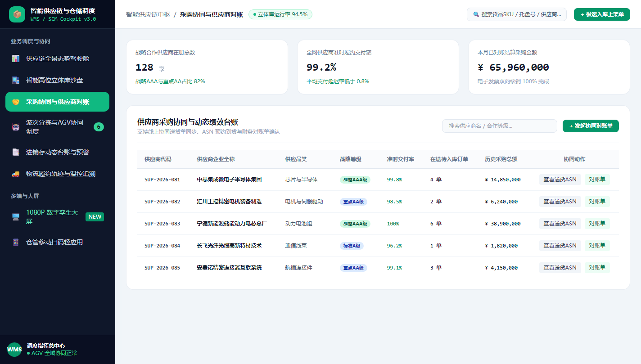Open 对账单 for SUP-2026-083
Image resolution: width=641 pixels, height=364 pixels.
[597, 224]
